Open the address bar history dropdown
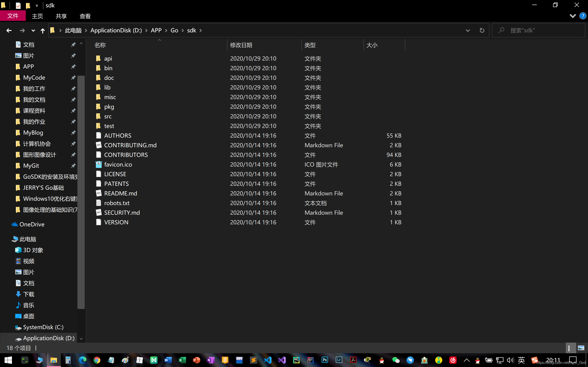Screen dimensions: 588x367 467,30
